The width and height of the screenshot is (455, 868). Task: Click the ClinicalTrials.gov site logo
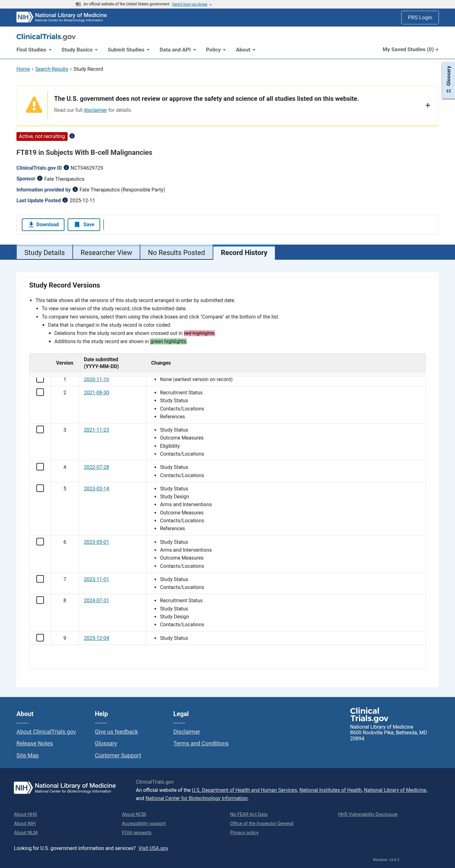pyautogui.click(x=46, y=37)
